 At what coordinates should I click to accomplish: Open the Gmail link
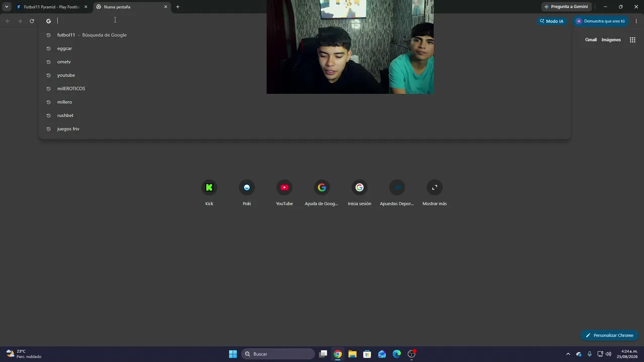(x=591, y=40)
